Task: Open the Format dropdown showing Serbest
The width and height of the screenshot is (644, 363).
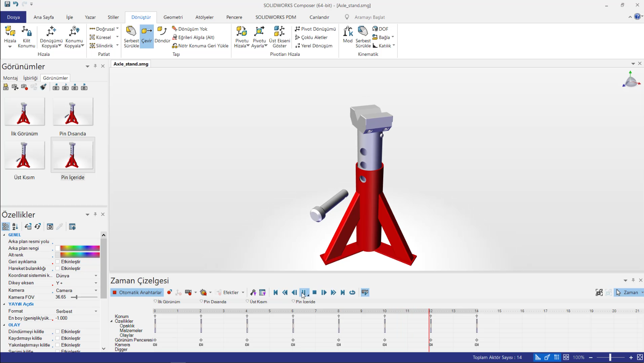Action: click(x=96, y=311)
